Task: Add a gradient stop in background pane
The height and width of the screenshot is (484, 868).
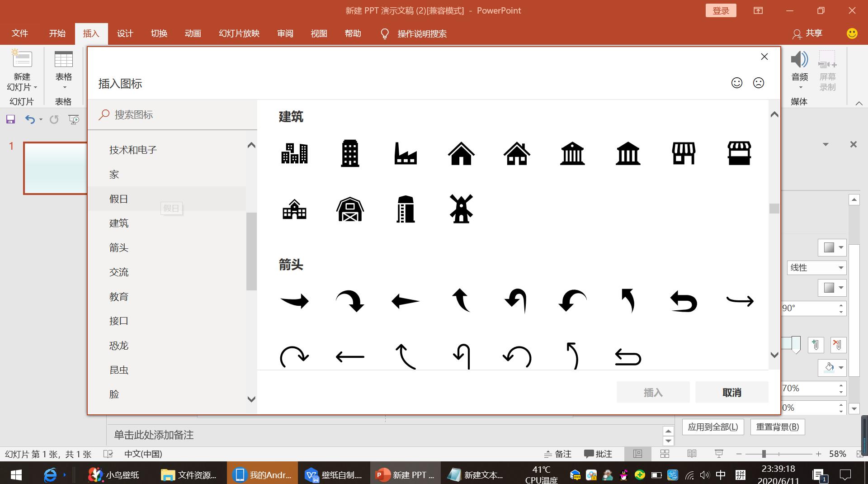Action: (816, 345)
